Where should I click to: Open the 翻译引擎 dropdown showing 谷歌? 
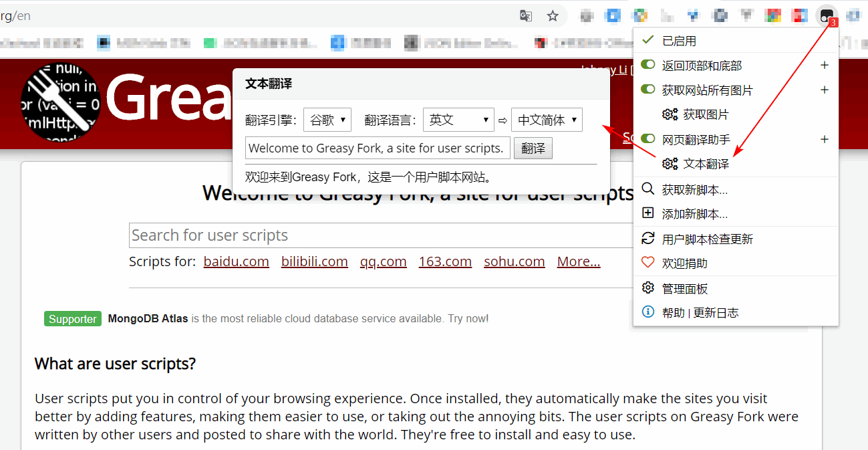point(327,120)
